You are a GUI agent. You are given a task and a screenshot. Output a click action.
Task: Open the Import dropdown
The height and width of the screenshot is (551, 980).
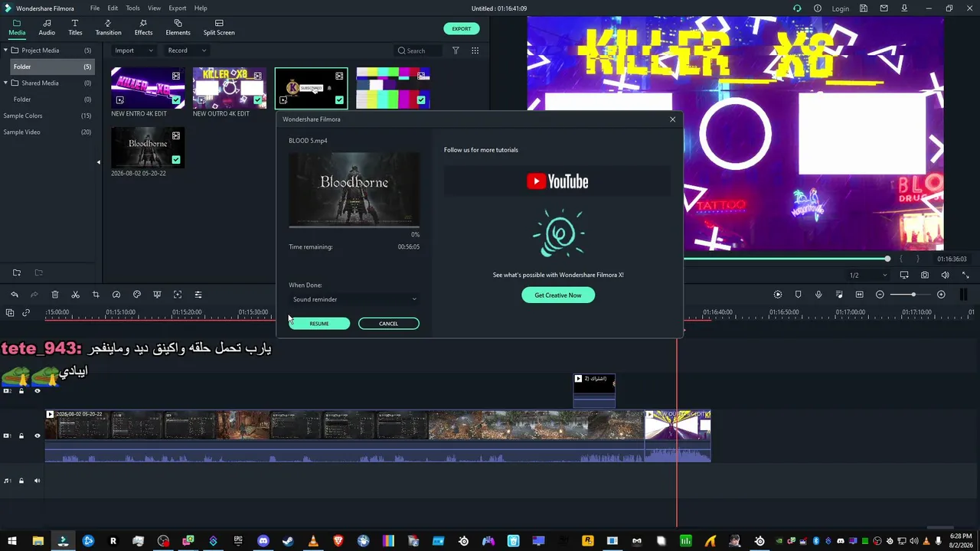pyautogui.click(x=134, y=51)
